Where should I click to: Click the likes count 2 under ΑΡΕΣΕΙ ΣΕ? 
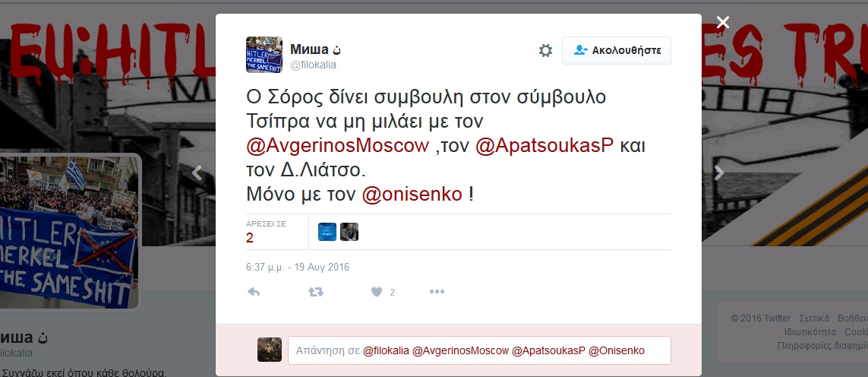click(250, 237)
